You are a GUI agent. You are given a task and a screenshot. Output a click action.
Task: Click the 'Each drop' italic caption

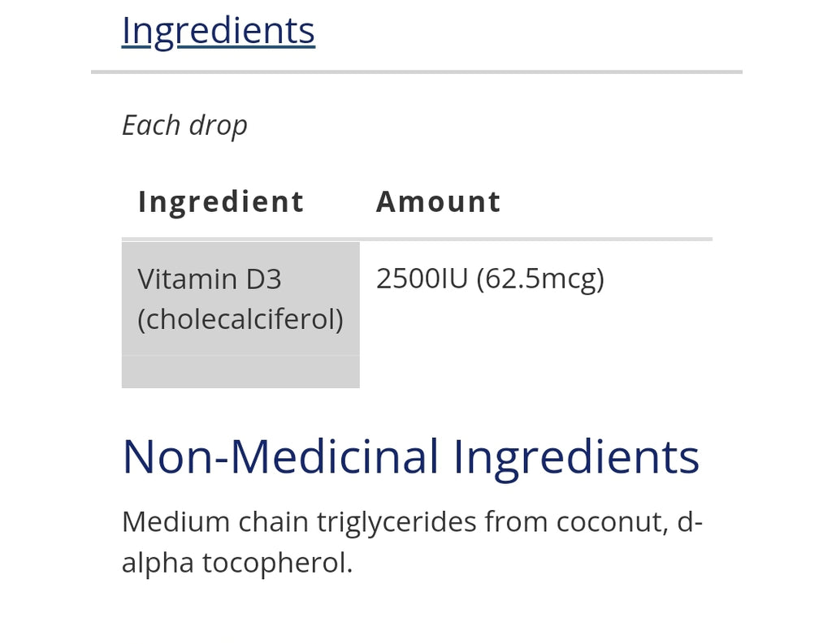184,126
